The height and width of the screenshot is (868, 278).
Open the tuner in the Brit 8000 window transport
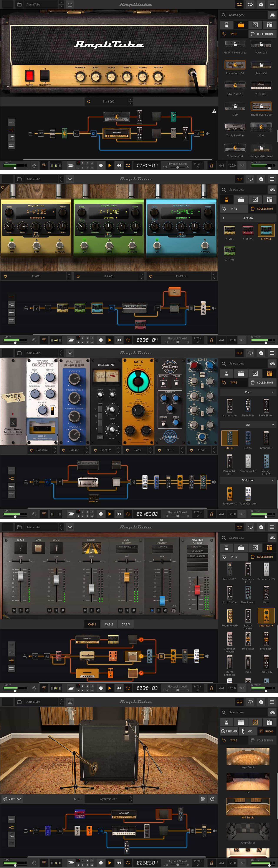click(44, 166)
